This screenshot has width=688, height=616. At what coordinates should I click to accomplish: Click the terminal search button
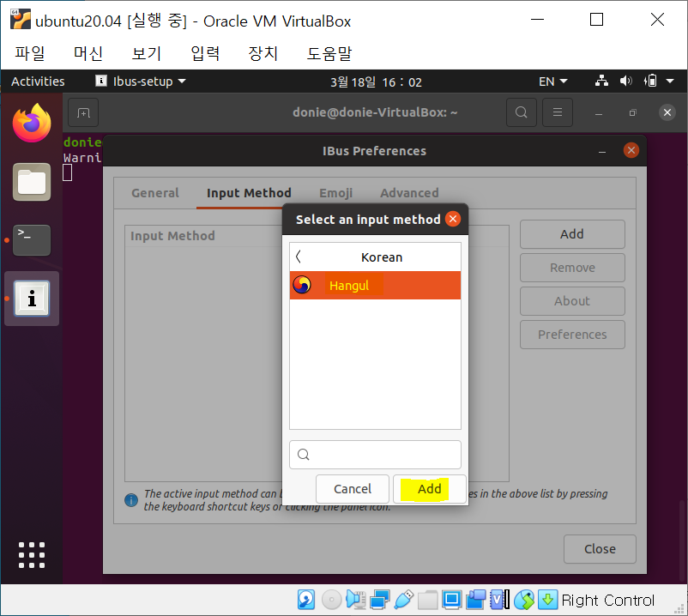point(522,112)
